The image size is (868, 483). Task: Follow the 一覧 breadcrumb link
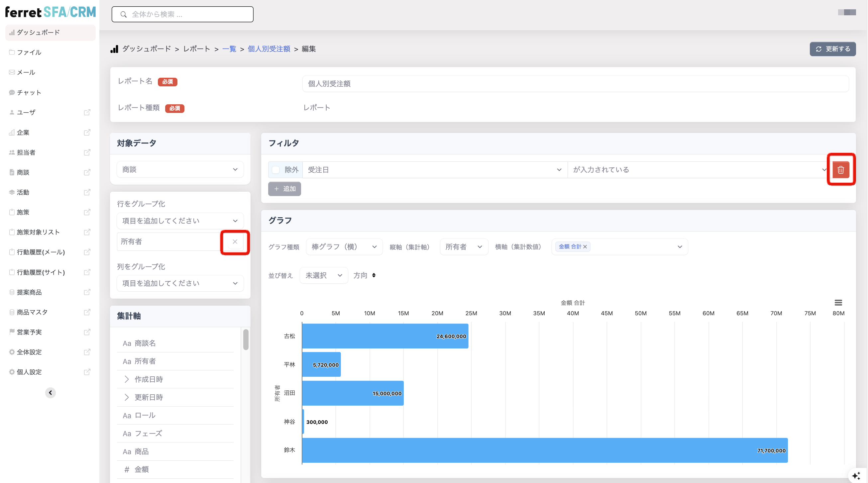click(229, 49)
